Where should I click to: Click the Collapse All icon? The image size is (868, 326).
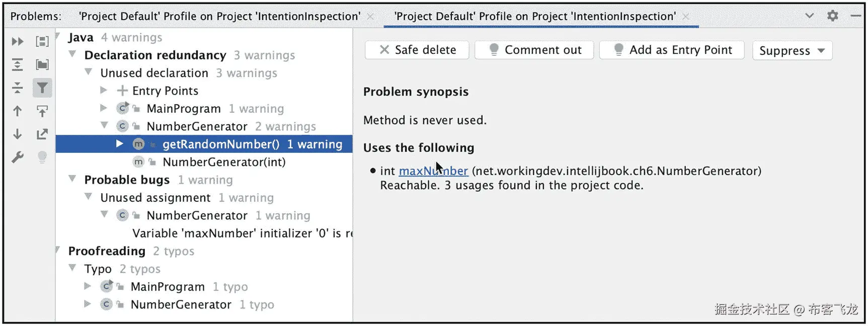18,88
